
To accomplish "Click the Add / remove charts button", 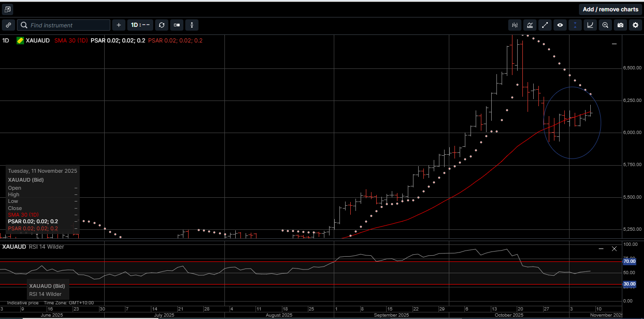I will (611, 9).
